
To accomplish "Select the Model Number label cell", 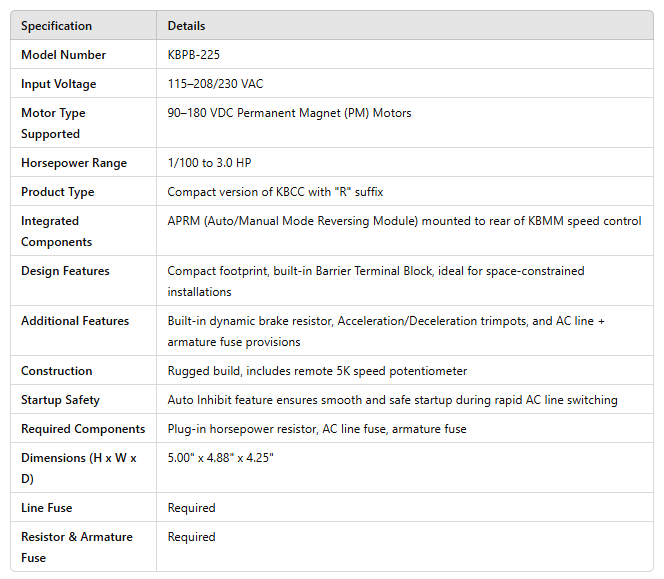I will (63, 55).
